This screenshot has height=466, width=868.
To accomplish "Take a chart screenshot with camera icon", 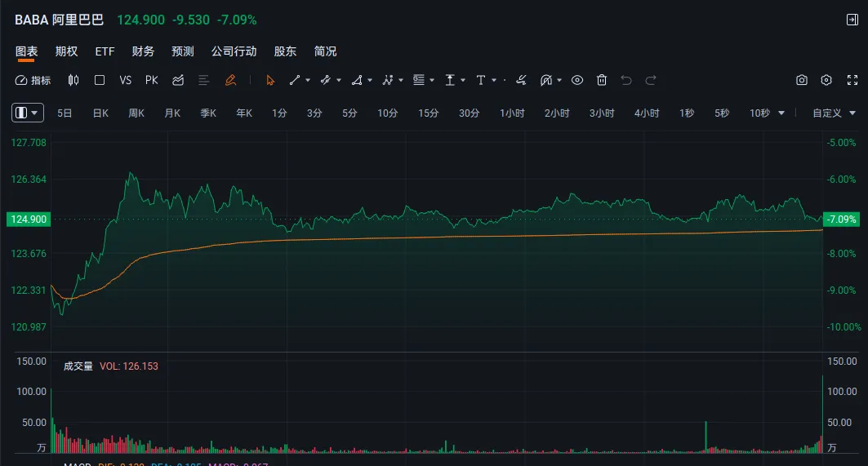I will [x=802, y=80].
